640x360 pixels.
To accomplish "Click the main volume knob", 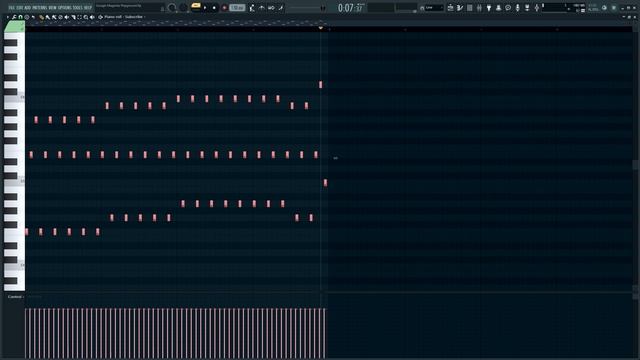I will click(x=172, y=7).
